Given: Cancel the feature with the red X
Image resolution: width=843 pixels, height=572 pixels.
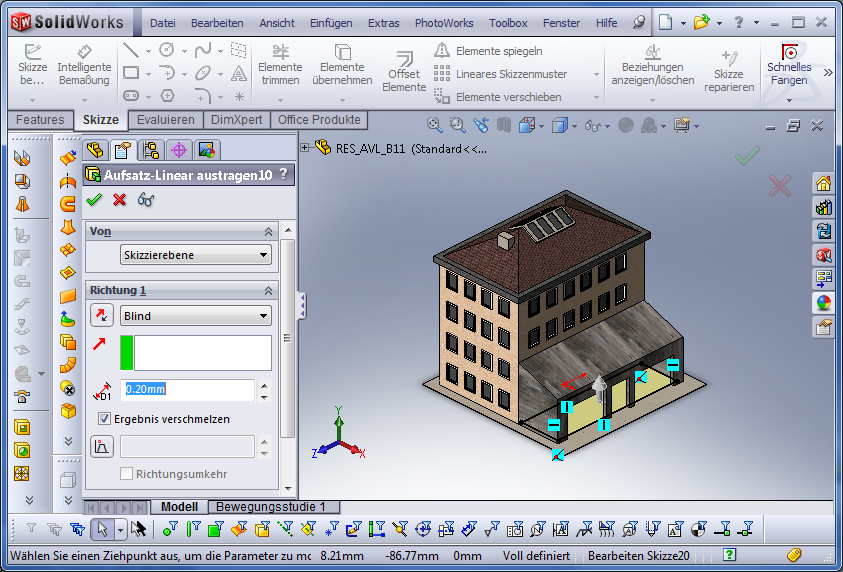Looking at the screenshot, I should (x=120, y=200).
